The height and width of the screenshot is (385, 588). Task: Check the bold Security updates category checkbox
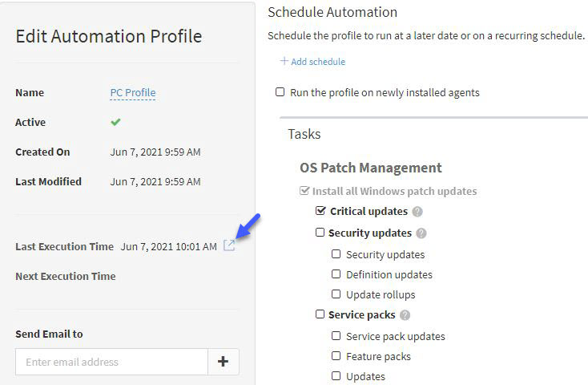[320, 233]
